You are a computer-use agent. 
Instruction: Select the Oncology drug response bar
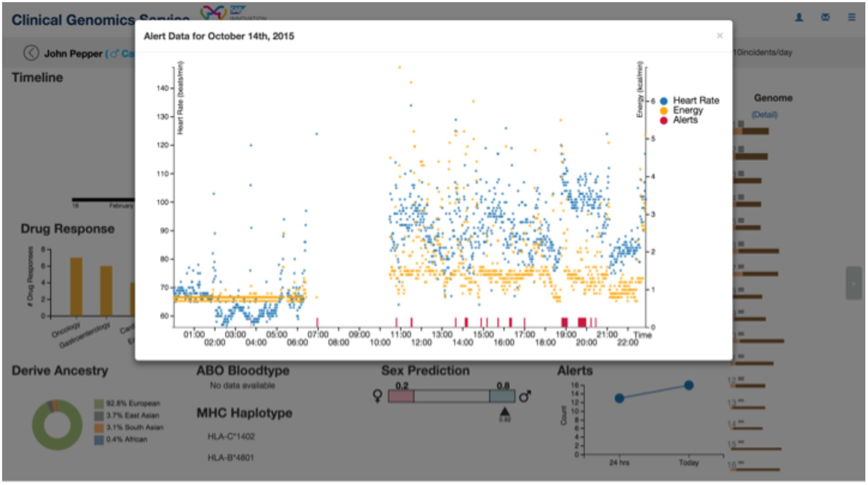[76, 287]
